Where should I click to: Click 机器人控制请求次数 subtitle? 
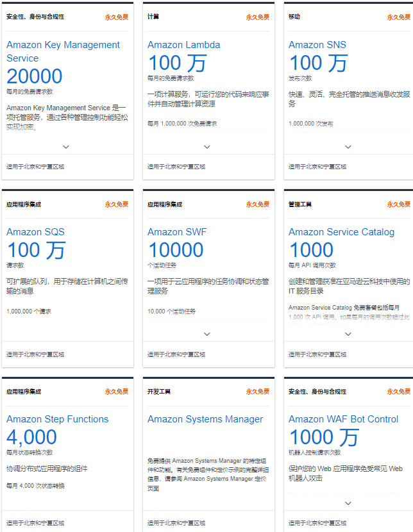315,453
